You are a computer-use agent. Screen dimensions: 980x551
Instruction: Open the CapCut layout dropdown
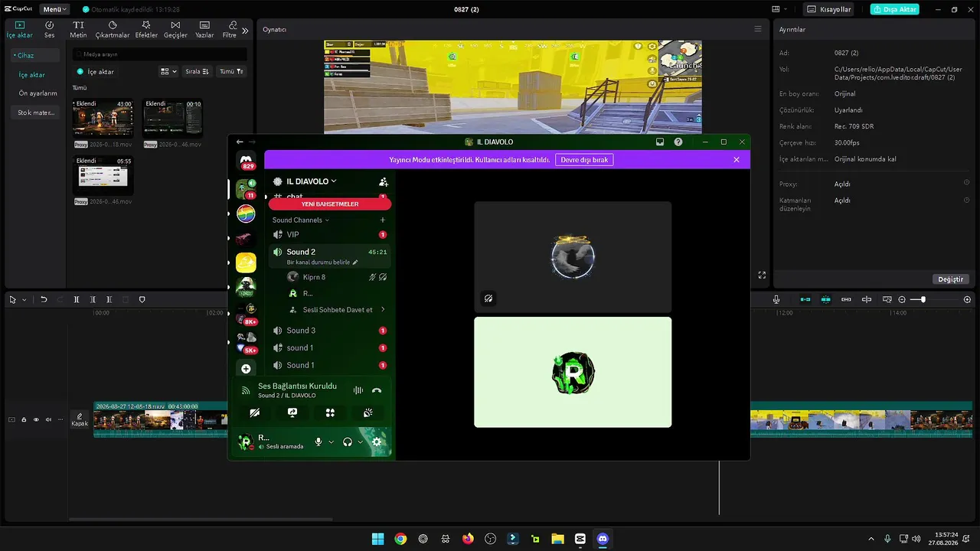pyautogui.click(x=779, y=9)
